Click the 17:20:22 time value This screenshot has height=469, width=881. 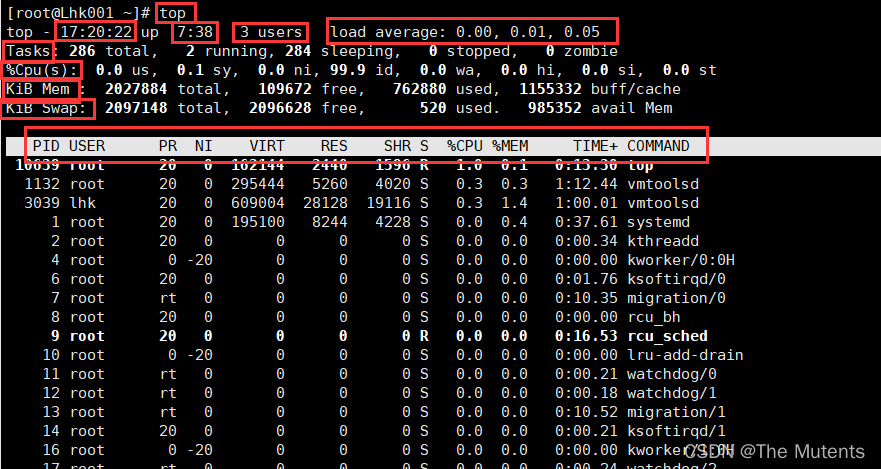click(96, 32)
